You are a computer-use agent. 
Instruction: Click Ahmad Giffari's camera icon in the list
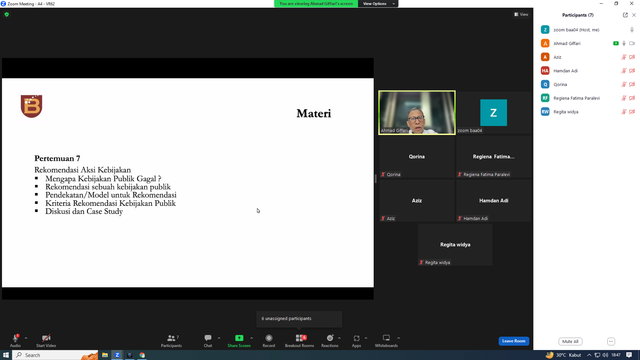click(632, 43)
